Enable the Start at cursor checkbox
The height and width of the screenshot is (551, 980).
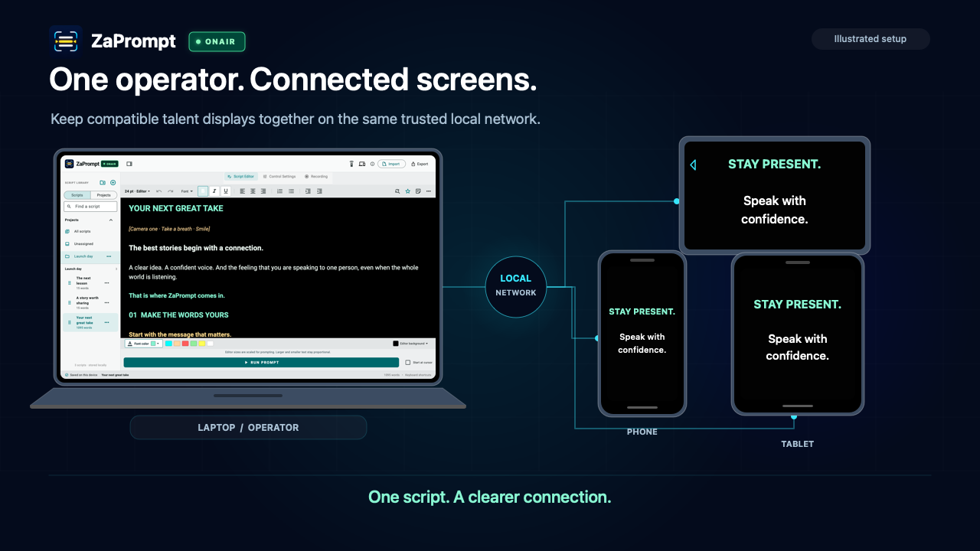408,362
